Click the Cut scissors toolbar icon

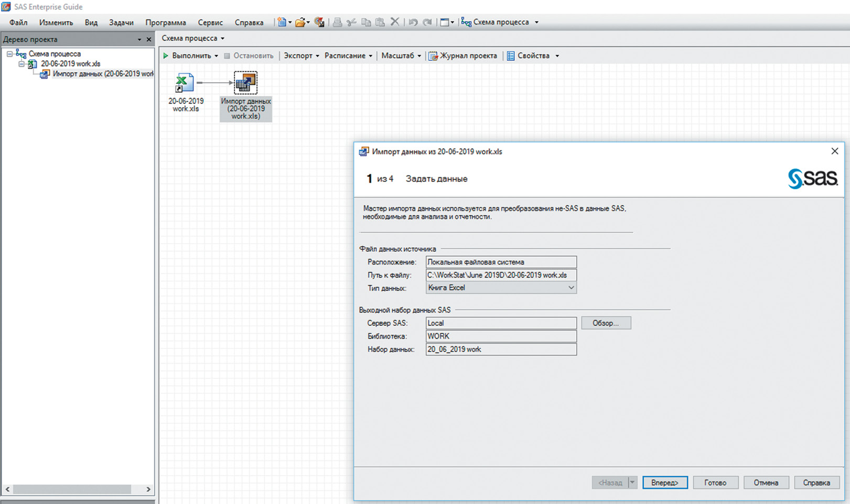click(x=351, y=22)
